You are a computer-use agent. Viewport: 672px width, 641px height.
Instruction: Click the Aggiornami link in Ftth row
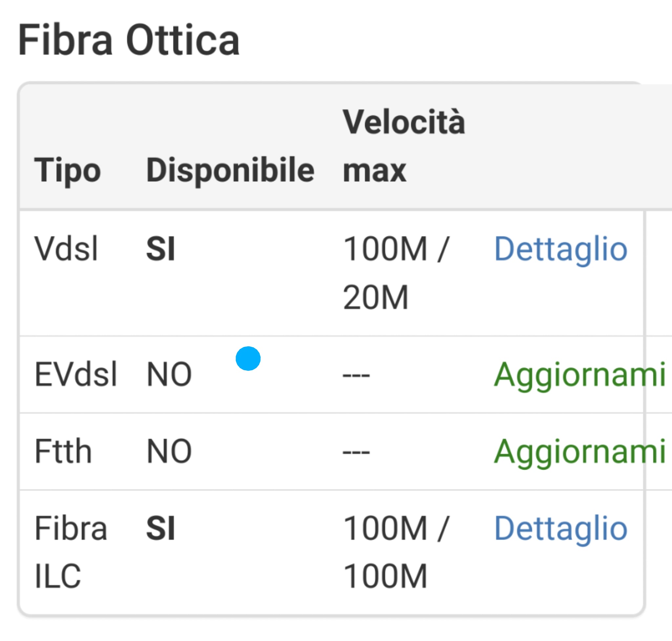pos(580,452)
